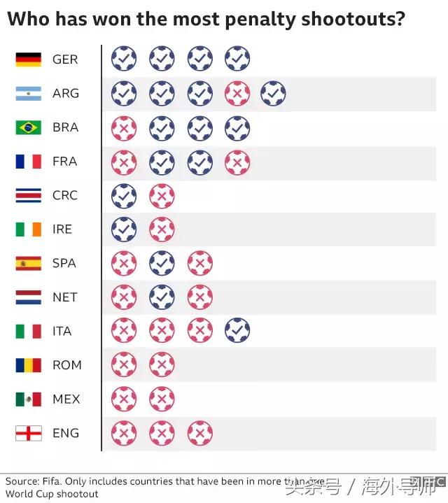Click Spain's blue checkmark ball
The height and width of the screenshot is (503, 448).
coord(162,263)
